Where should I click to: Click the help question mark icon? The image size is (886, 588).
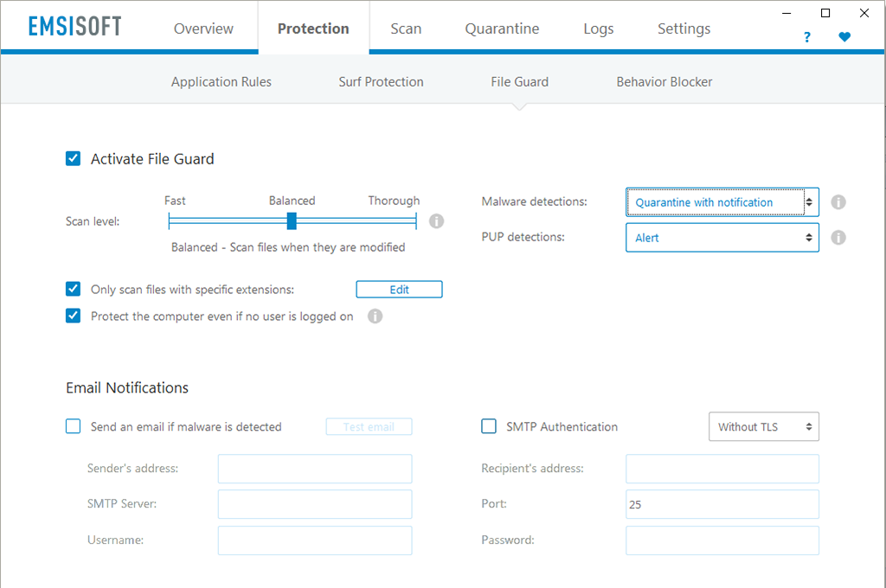[x=807, y=37]
